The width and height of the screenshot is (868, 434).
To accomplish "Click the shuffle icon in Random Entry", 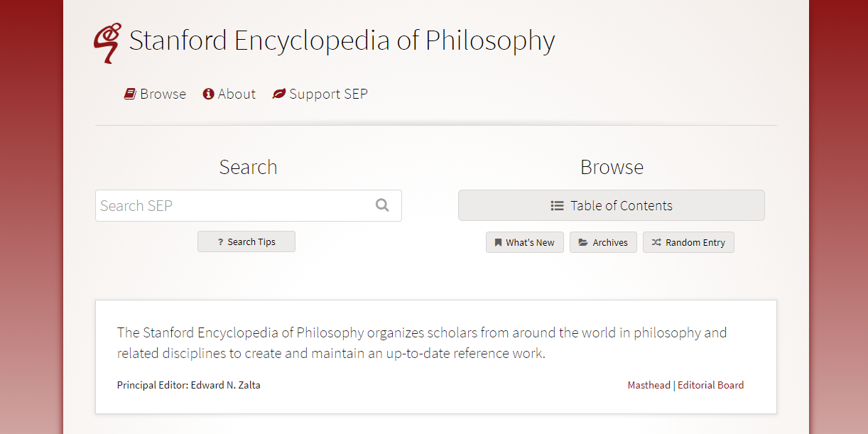I will click(656, 242).
